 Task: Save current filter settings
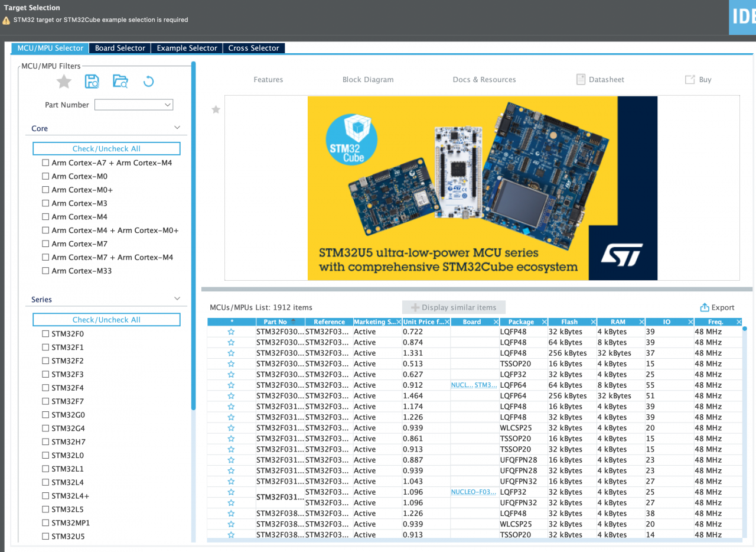92,82
